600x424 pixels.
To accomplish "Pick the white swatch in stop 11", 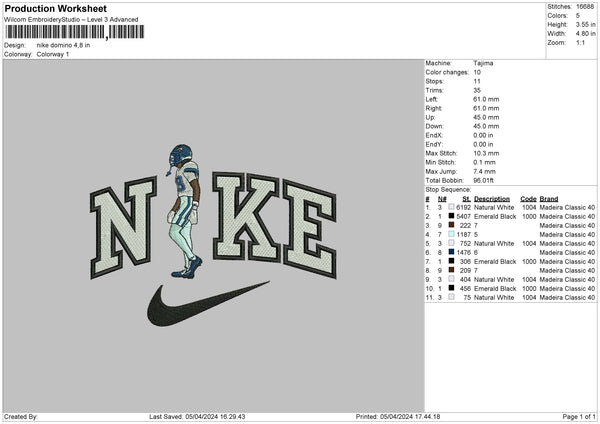I will 452,297.
